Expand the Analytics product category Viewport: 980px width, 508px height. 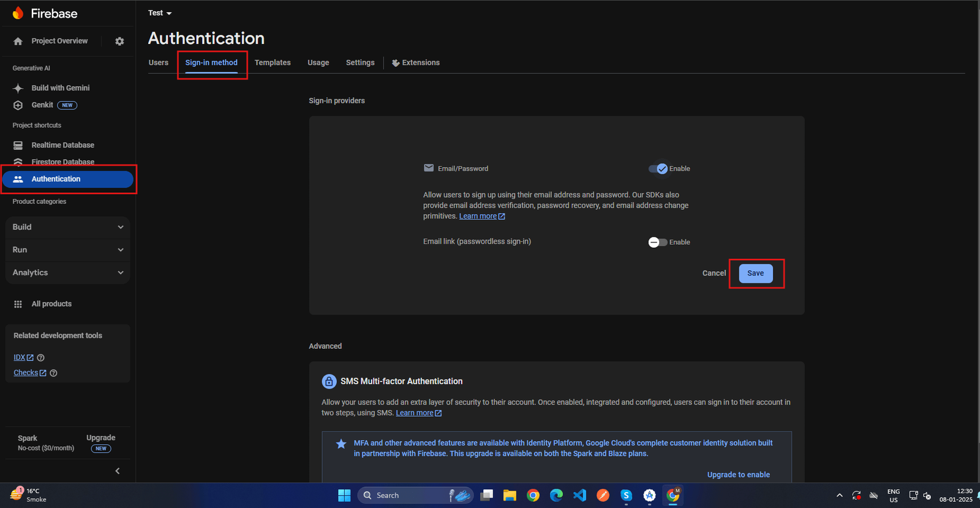[67, 272]
